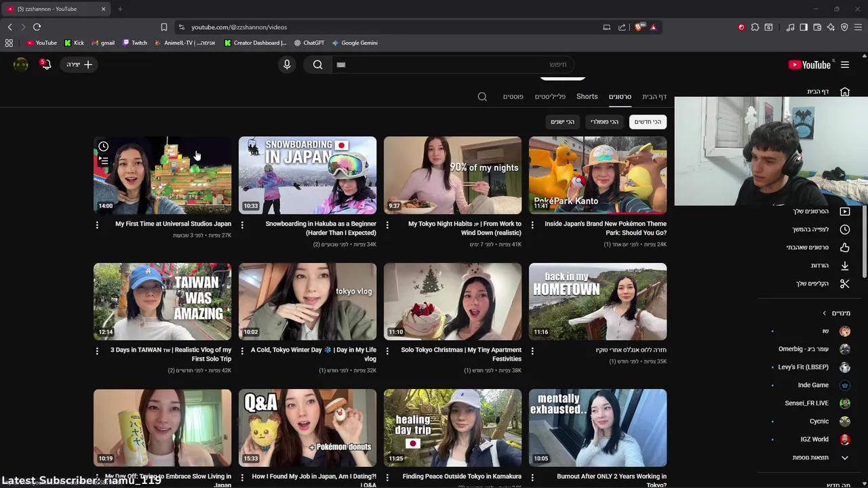Open the apps grid in bookmarks bar
Image resolution: width=868 pixels, height=488 pixels.
coord(9,43)
